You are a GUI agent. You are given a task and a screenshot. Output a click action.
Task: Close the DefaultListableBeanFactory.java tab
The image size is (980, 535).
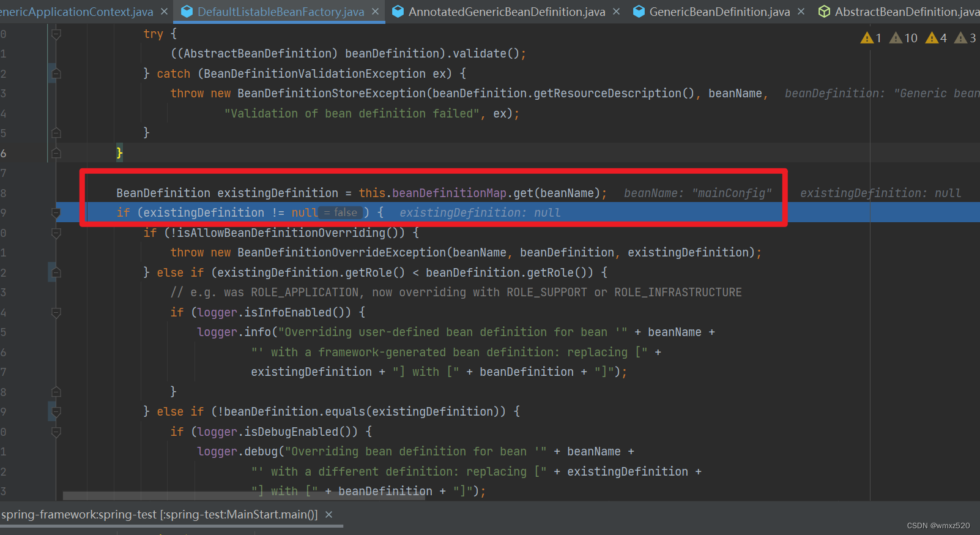pyautogui.click(x=375, y=12)
